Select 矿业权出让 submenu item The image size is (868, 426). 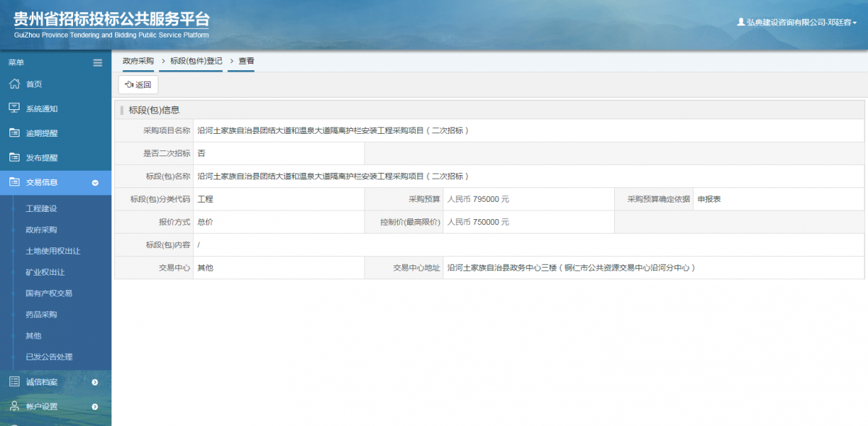(45, 273)
